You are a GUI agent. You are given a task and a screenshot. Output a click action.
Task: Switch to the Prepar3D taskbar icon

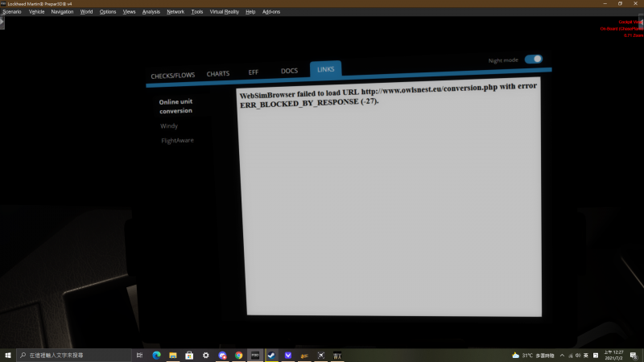tap(255, 355)
